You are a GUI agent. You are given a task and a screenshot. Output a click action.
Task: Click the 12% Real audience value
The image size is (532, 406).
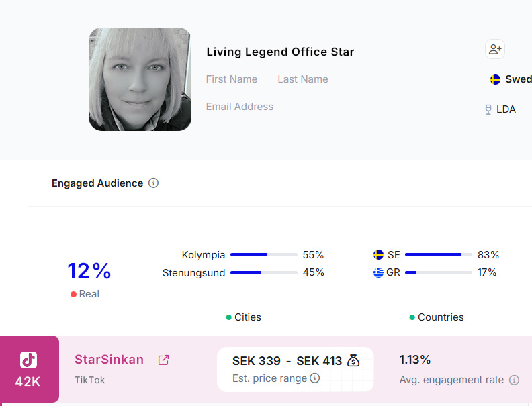tap(89, 271)
